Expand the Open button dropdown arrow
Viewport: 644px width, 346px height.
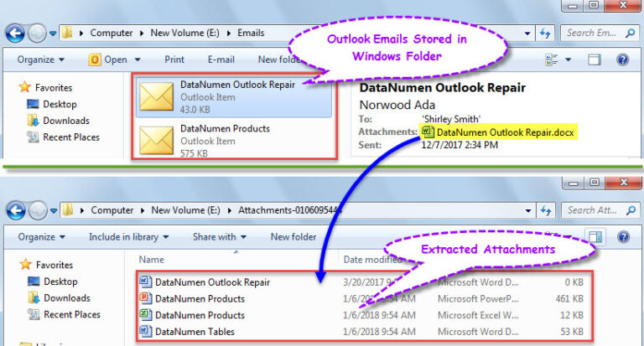click(x=138, y=60)
